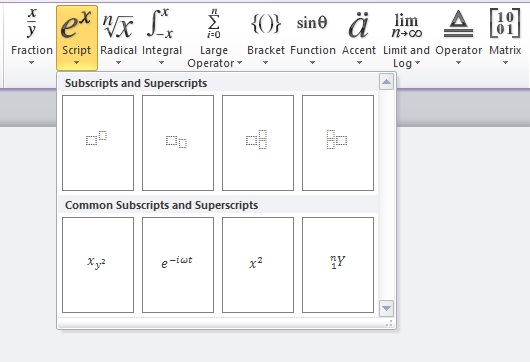Click the Accent text label
The image size is (530, 362).
(x=359, y=50)
